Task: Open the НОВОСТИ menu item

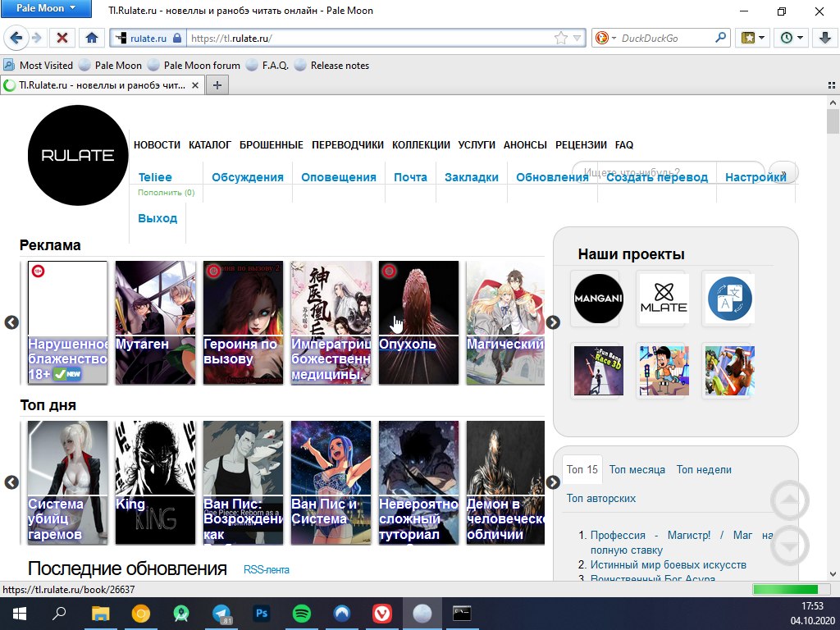Action: (x=157, y=144)
